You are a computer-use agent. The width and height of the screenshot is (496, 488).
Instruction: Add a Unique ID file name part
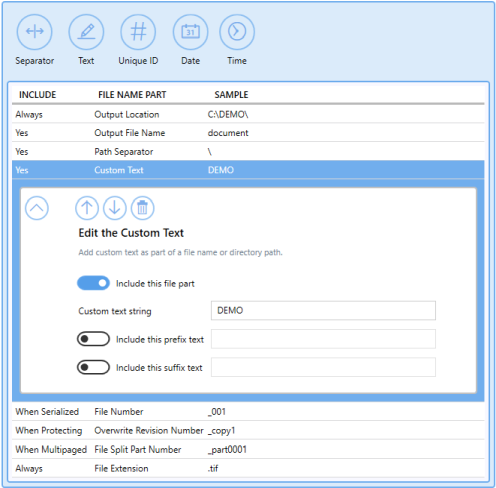pos(138,32)
